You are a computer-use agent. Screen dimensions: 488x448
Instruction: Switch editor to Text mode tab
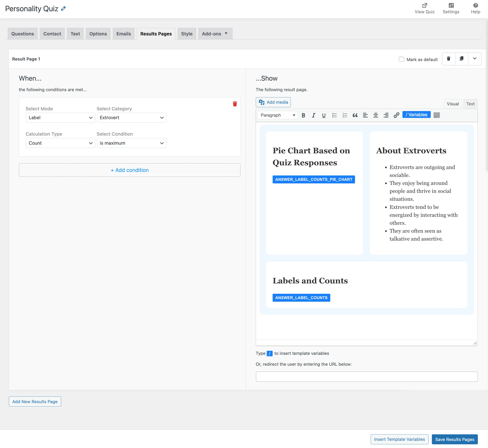[470, 104]
